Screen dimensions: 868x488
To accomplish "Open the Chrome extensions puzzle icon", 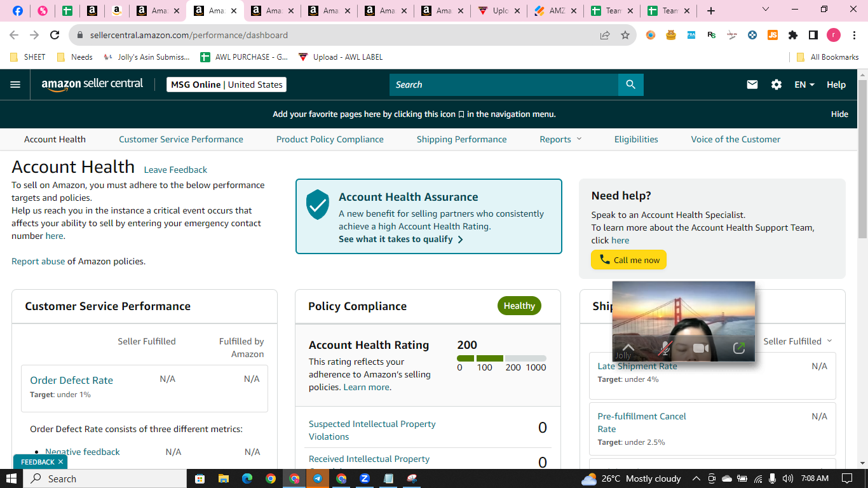I will 793,36.
